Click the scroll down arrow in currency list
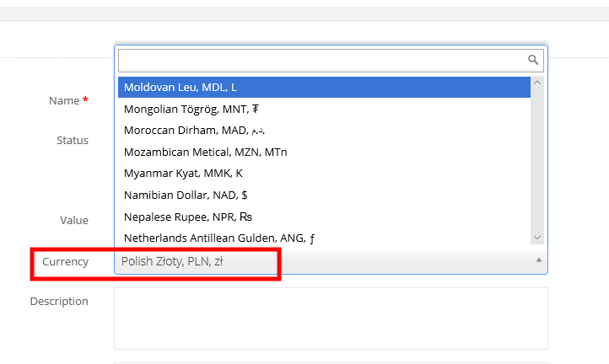The height and width of the screenshot is (364, 609). [537, 238]
